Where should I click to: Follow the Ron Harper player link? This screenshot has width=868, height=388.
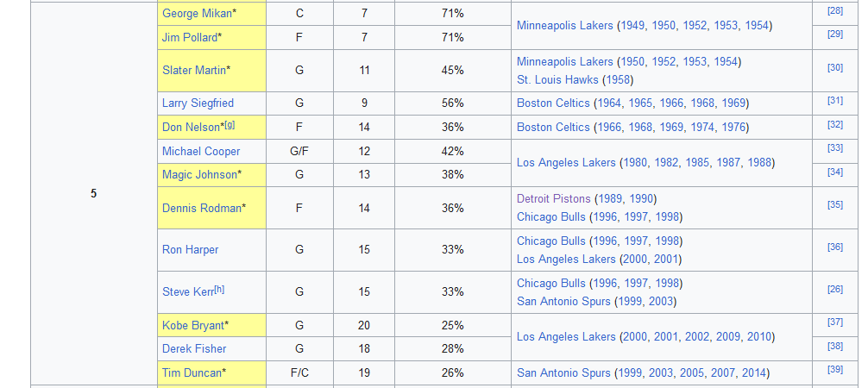click(190, 250)
